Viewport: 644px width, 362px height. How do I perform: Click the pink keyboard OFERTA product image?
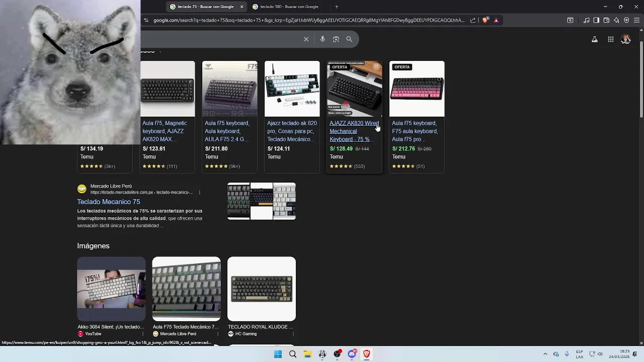(x=417, y=89)
